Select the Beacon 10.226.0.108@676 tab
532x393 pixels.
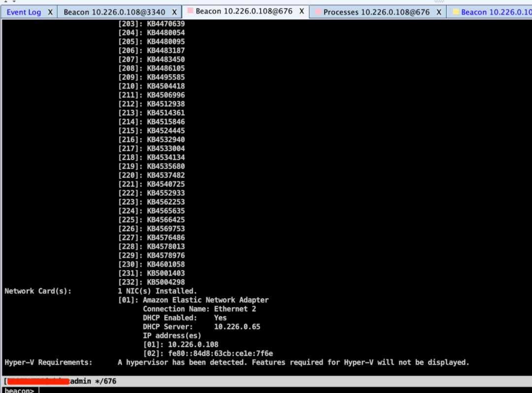[244, 11]
